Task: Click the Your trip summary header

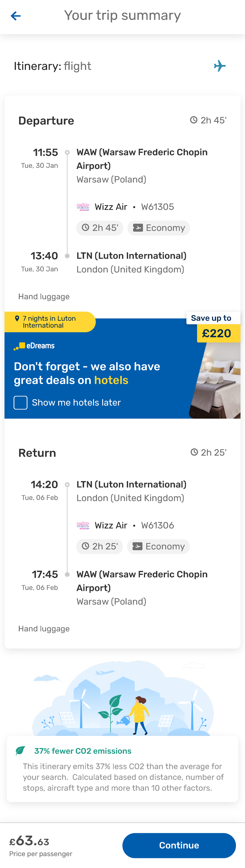Action: pyautogui.click(x=122, y=15)
